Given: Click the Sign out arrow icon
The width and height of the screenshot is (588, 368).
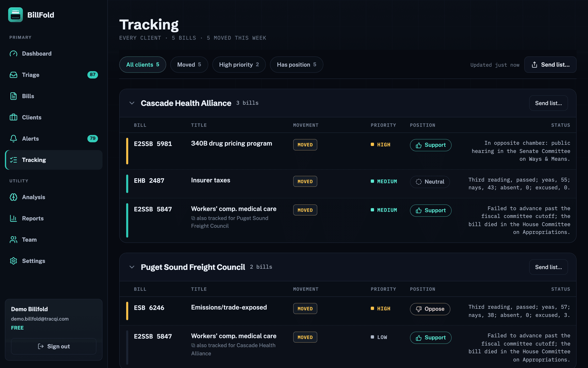Looking at the screenshot, I should click(41, 346).
